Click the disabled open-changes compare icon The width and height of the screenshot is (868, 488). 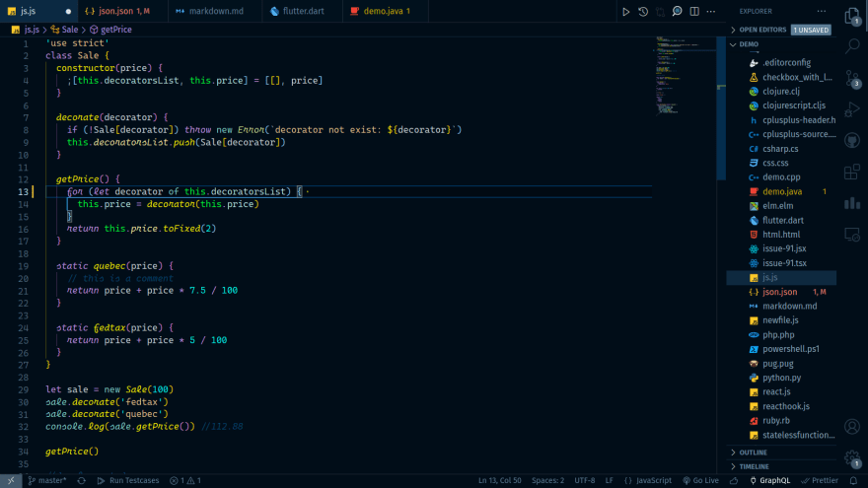tap(660, 11)
